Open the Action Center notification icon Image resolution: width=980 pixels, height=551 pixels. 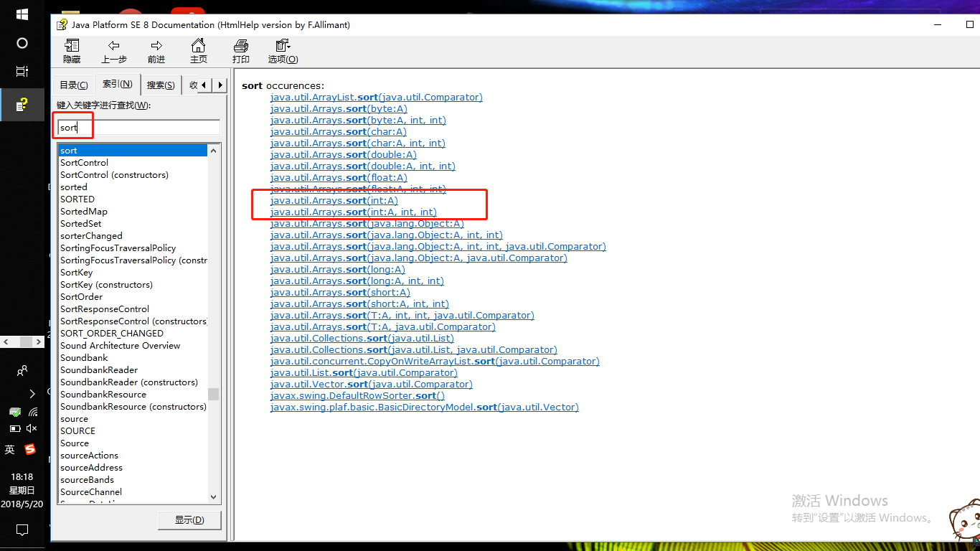pos(22,530)
